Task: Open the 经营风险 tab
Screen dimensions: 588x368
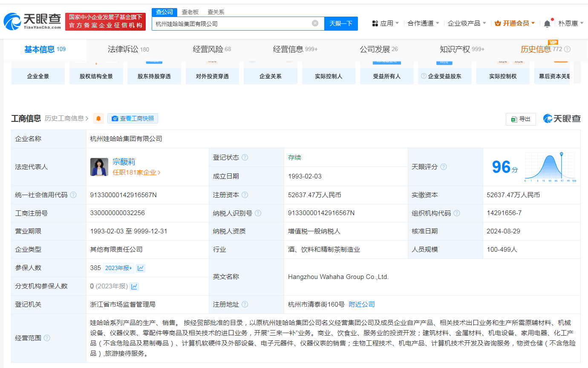Action: click(x=212, y=49)
